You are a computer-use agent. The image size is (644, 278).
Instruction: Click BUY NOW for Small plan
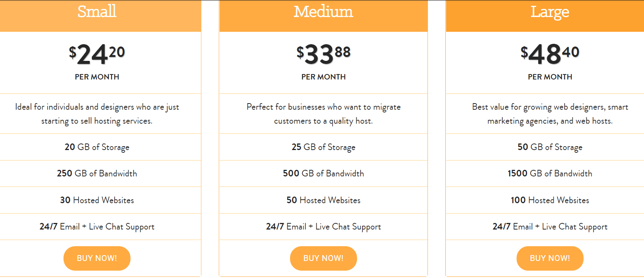[97, 258]
